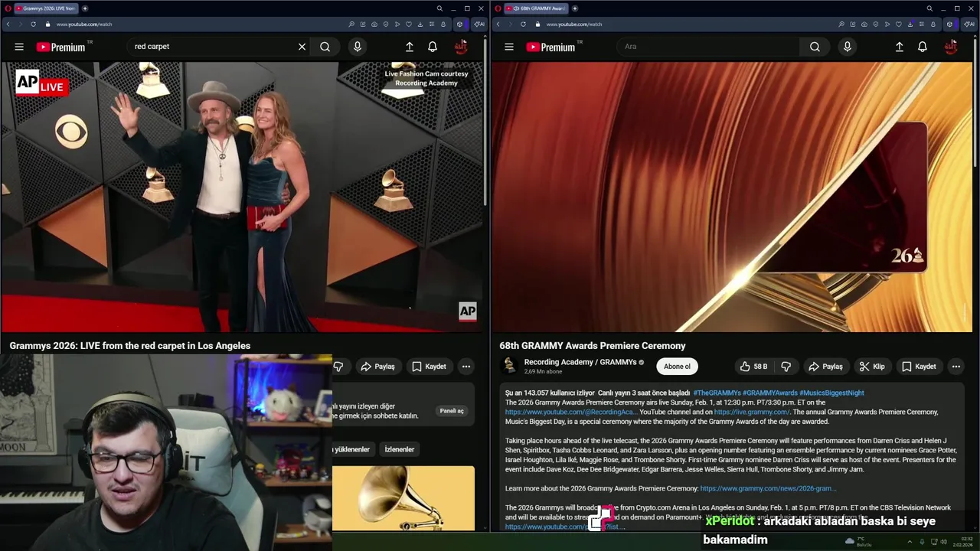Open notifications bell in left YouTube window
This screenshot has height=551, width=980.
click(x=433, y=47)
